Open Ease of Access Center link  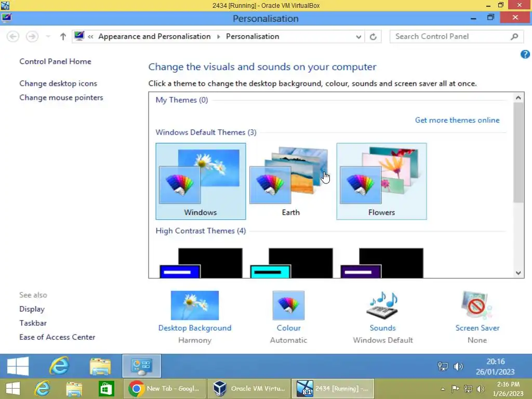pos(57,337)
